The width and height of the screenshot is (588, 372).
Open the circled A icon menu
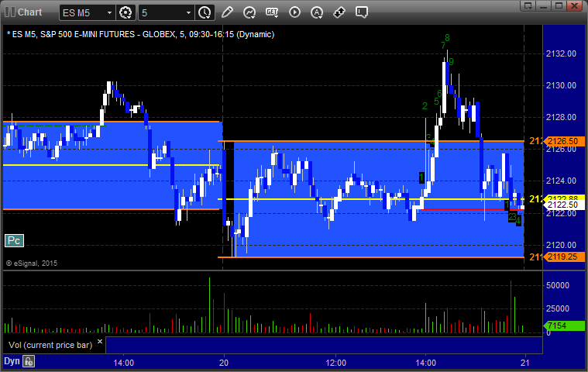point(317,12)
